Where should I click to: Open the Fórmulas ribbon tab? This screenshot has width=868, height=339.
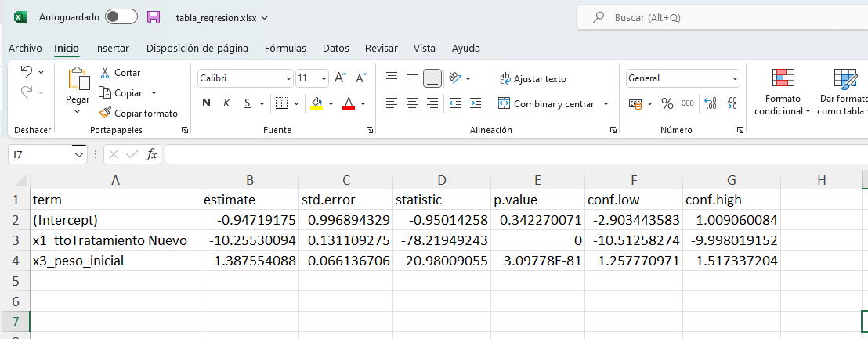point(285,49)
